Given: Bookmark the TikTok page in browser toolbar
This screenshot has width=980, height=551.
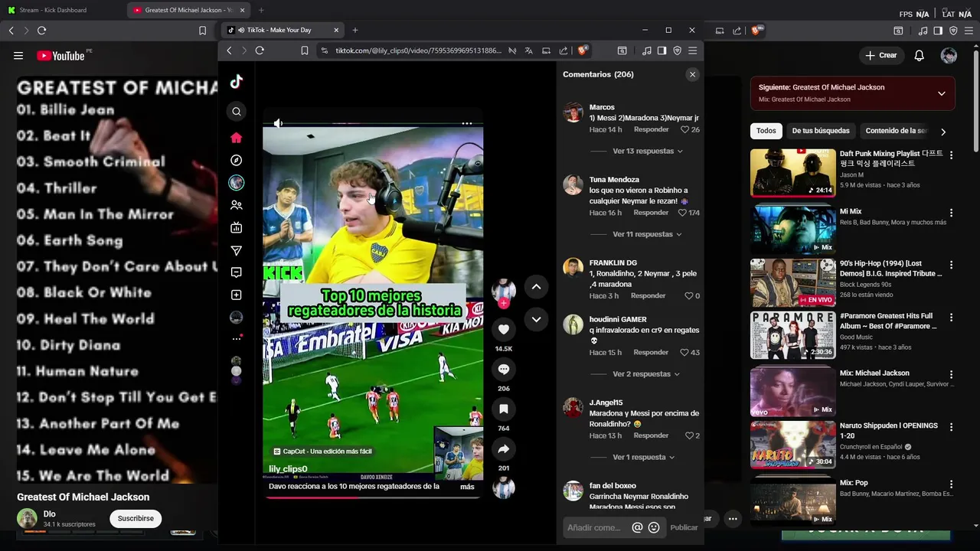Looking at the screenshot, I should (x=305, y=51).
